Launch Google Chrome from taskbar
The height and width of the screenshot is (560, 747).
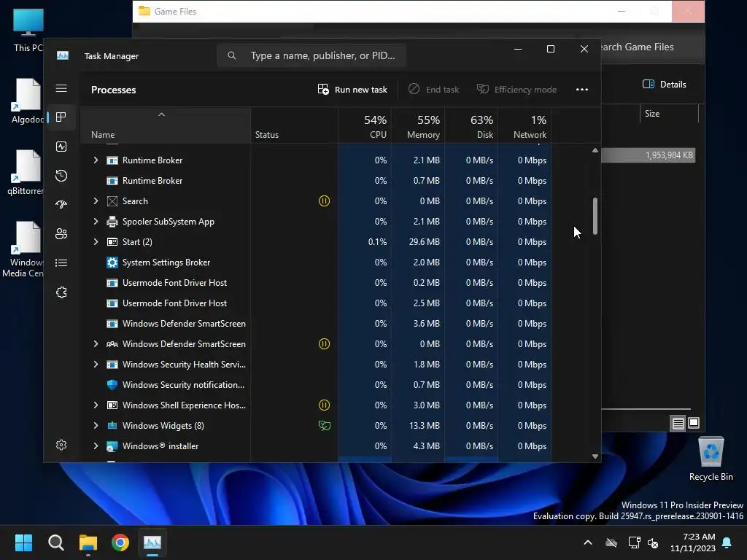point(120,542)
